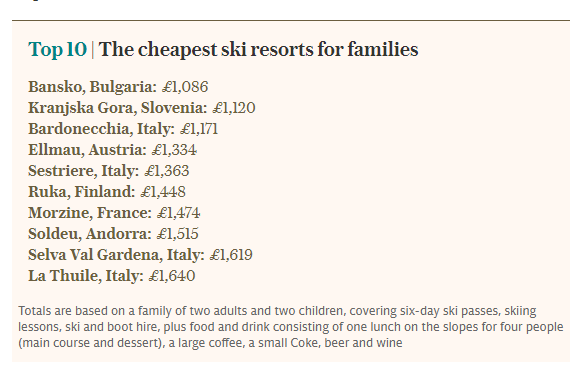Click the heading 'The cheapest ski resorts for families'
Viewport: 581px width, 378px height.
(259, 49)
